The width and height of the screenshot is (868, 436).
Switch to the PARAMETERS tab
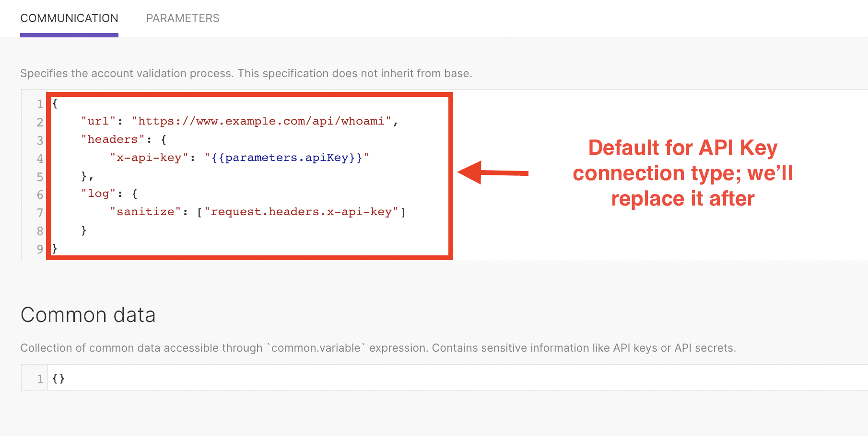point(182,18)
